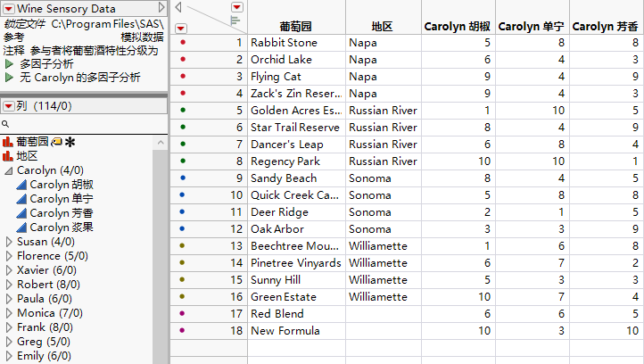The image size is (644, 364).
Task: Open the Wine Sensory Data red triangle menu
Action: 9,8
